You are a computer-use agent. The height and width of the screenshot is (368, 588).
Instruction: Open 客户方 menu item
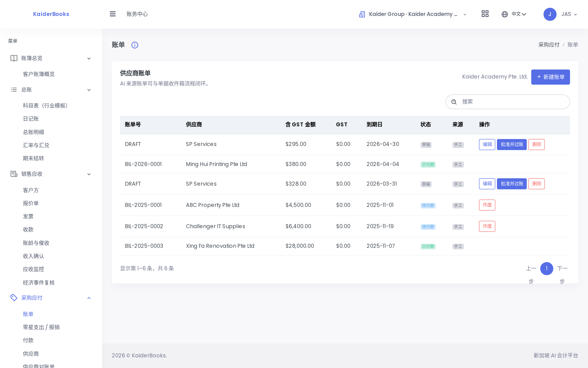[31, 190]
